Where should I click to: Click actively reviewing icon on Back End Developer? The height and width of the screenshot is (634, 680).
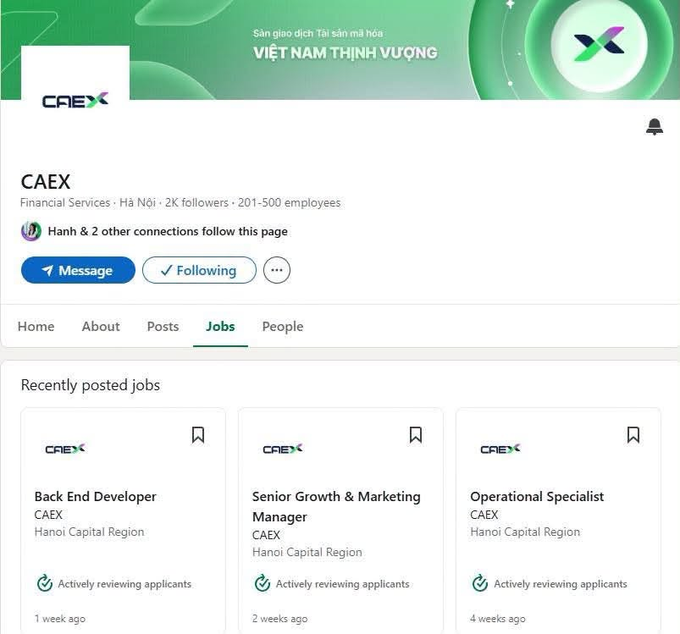click(45, 583)
